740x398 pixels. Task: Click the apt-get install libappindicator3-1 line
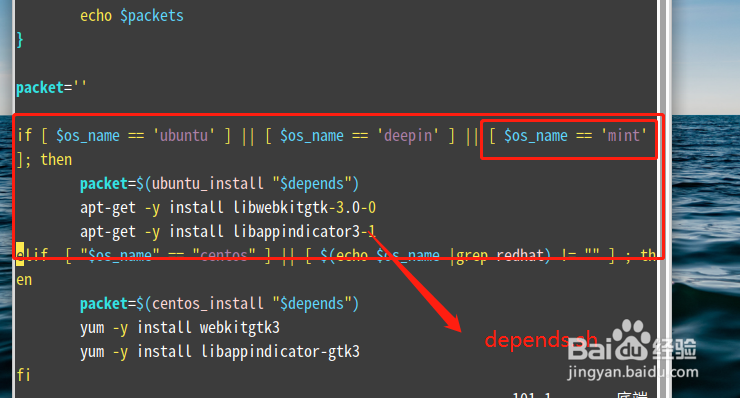click(228, 232)
